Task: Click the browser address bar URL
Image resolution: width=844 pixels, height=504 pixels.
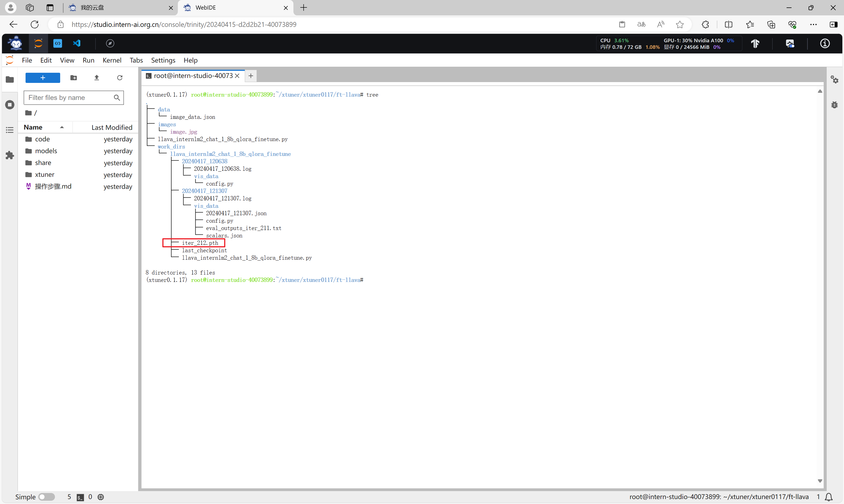Action: [x=184, y=24]
